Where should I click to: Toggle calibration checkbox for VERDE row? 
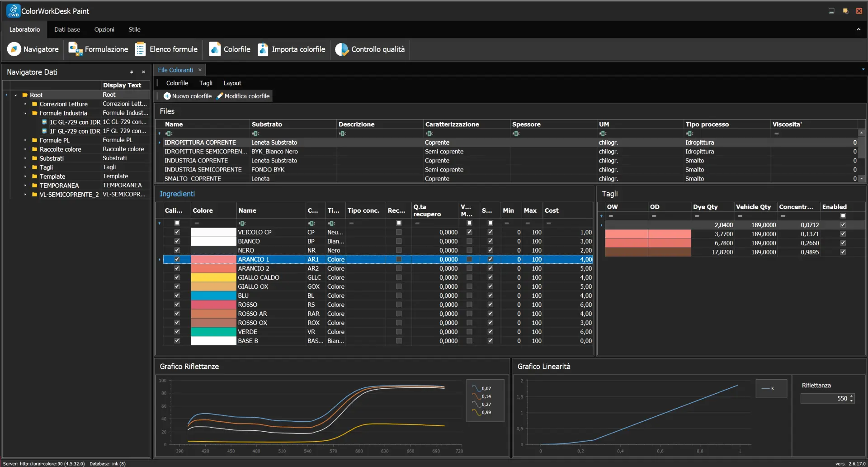[x=177, y=332]
